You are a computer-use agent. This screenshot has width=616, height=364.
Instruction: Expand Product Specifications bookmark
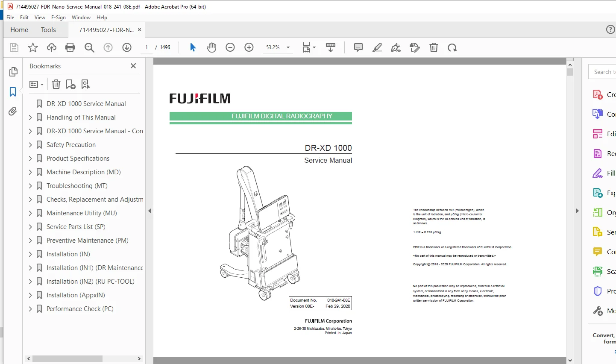[30, 159]
